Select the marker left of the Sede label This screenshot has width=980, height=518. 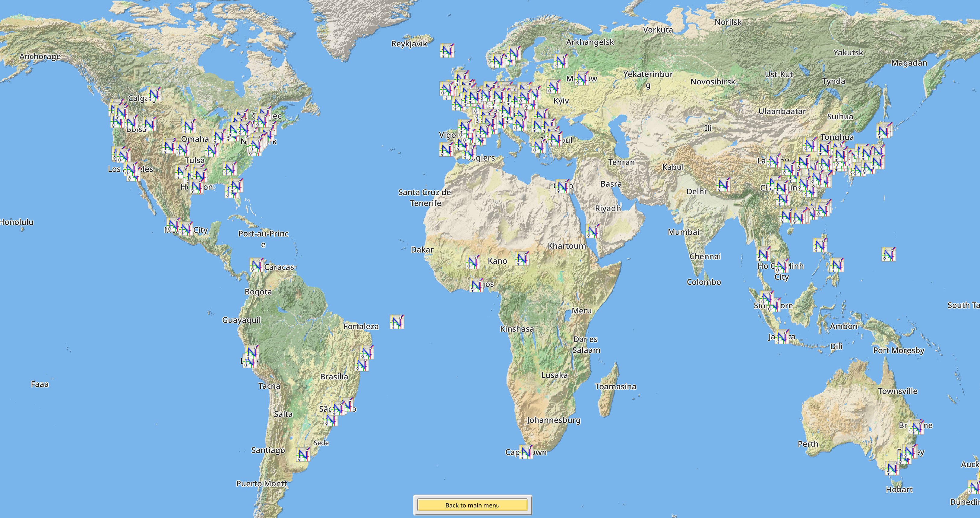pos(303,454)
